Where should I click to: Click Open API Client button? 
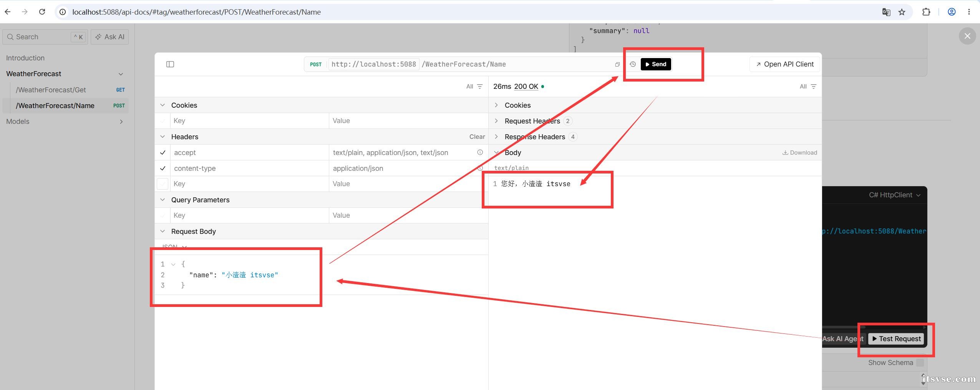tap(784, 64)
